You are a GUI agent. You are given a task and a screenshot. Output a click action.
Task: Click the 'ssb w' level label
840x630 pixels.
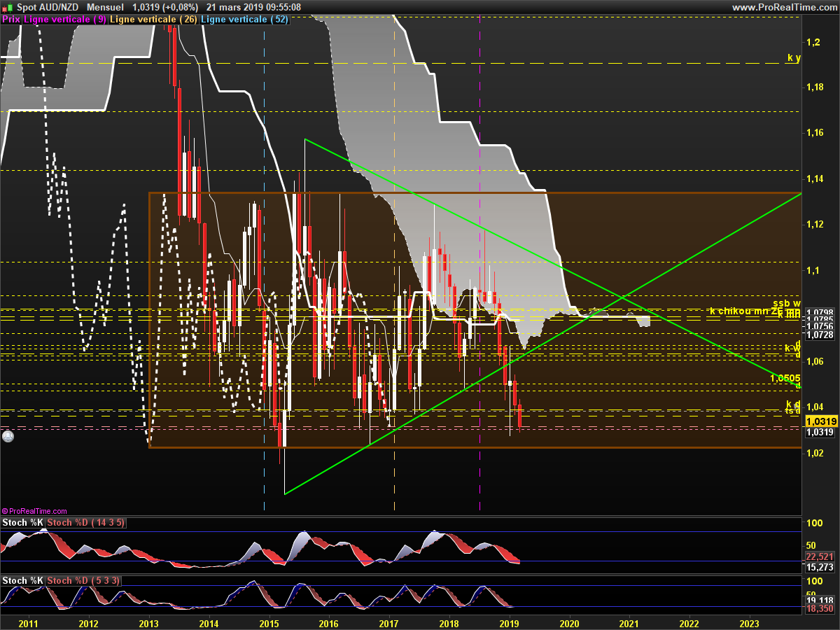click(x=787, y=303)
